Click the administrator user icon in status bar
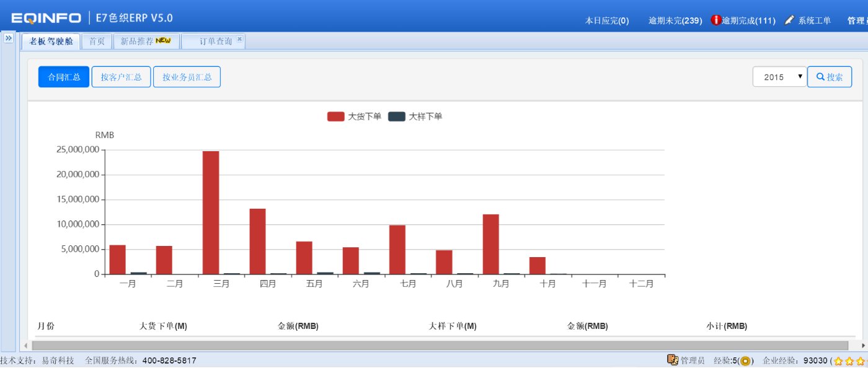The width and height of the screenshot is (868, 368). coord(673,360)
